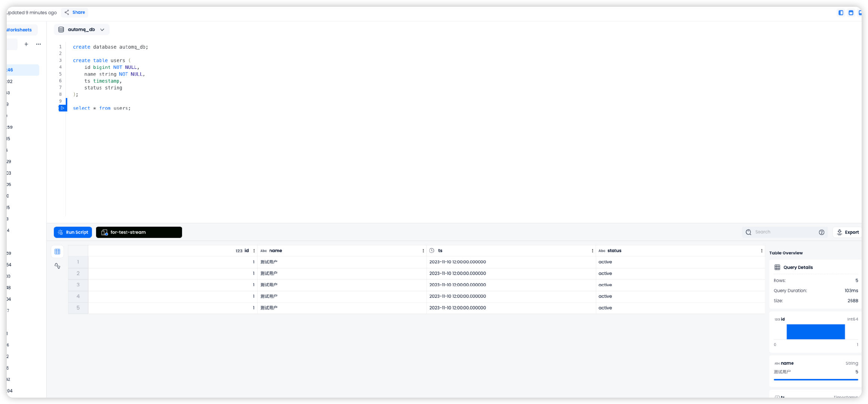The height and width of the screenshot is (404, 868).
Task: Click the search help question mark icon
Action: pyautogui.click(x=821, y=232)
